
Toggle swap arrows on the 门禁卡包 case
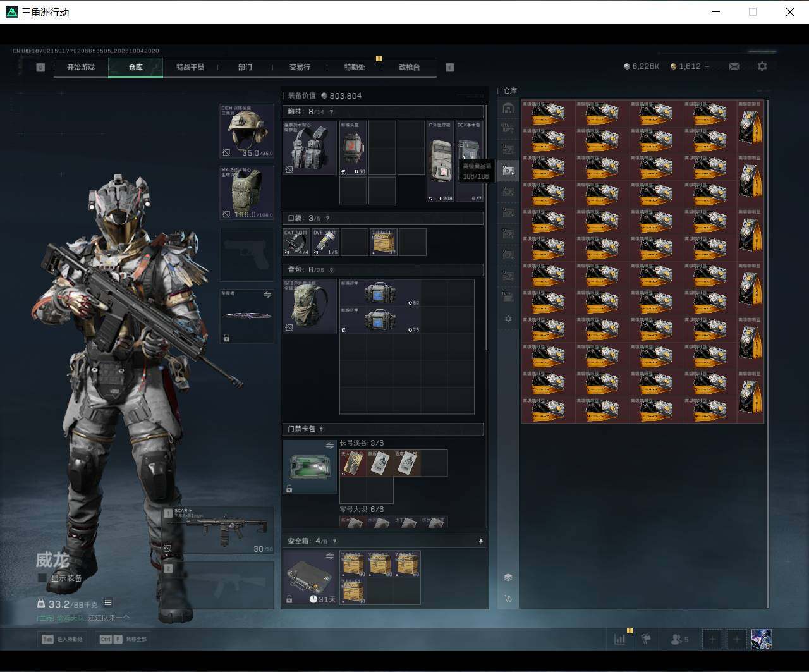[x=329, y=446]
